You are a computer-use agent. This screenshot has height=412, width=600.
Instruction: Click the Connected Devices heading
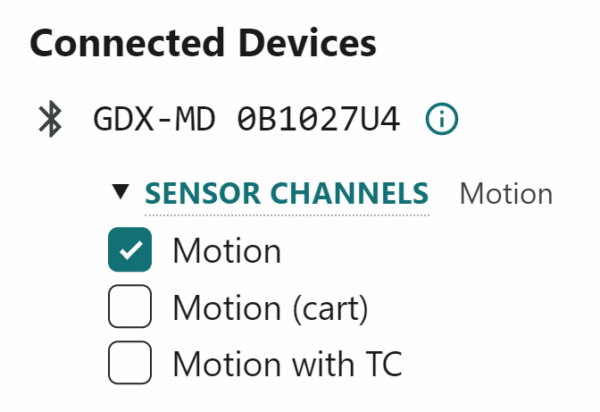(x=204, y=43)
